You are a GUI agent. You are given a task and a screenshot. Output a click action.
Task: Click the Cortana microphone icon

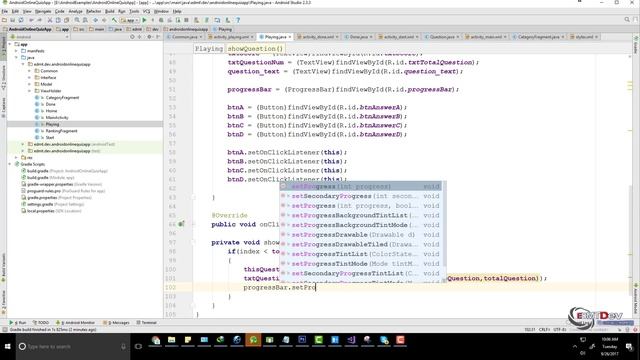[123, 347]
